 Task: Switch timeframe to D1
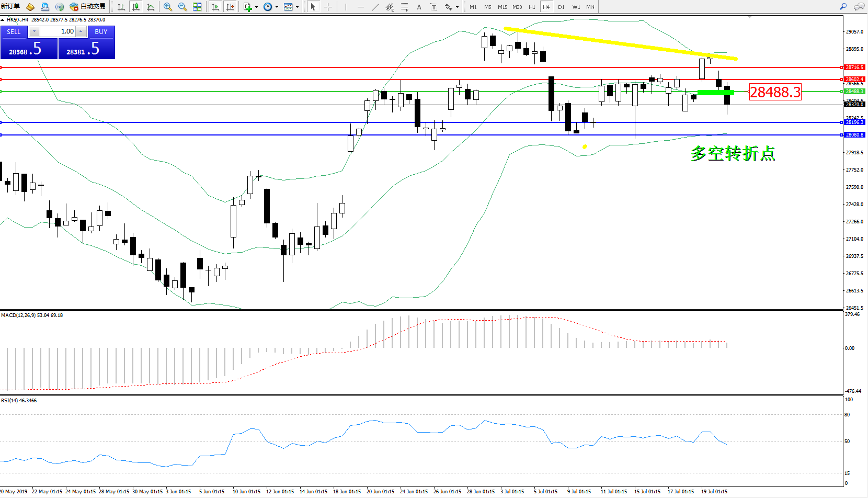561,7
